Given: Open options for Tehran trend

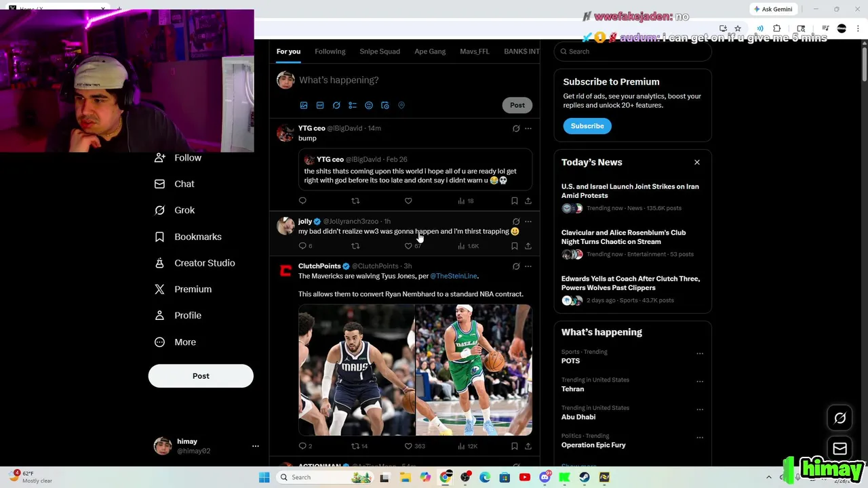Looking at the screenshot, I should [x=700, y=381].
